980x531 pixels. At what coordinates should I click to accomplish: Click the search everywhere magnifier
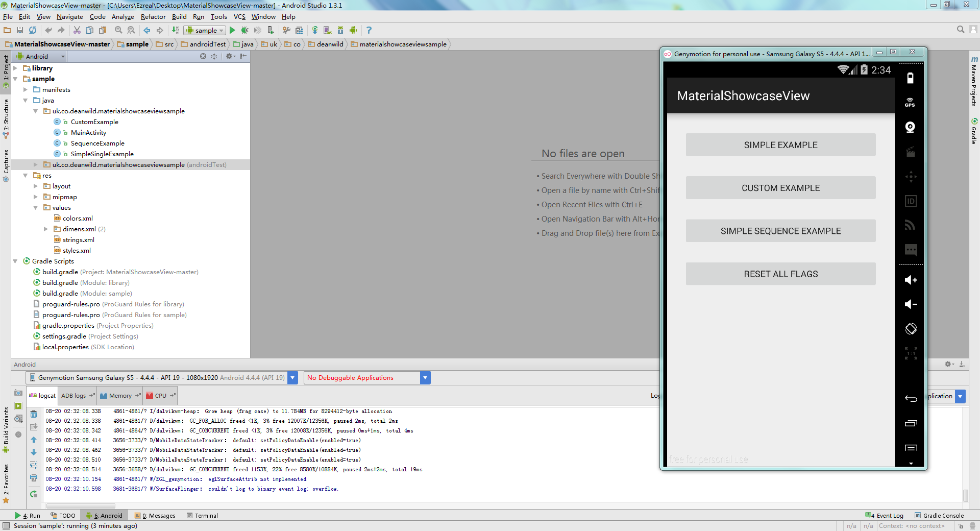tap(961, 30)
